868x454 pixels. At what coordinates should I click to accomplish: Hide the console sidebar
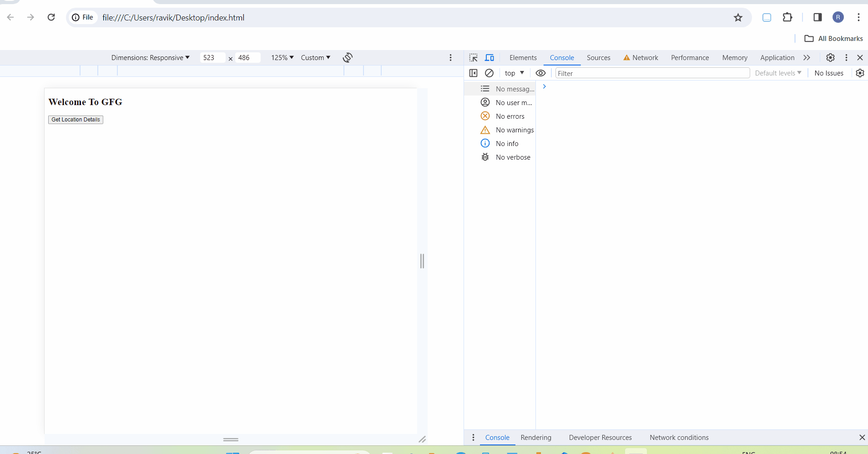474,73
